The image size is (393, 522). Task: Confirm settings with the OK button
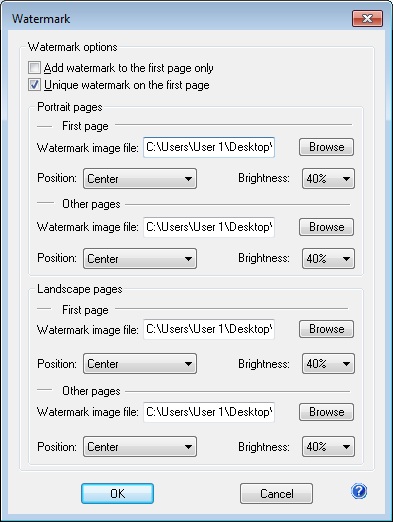[117, 494]
